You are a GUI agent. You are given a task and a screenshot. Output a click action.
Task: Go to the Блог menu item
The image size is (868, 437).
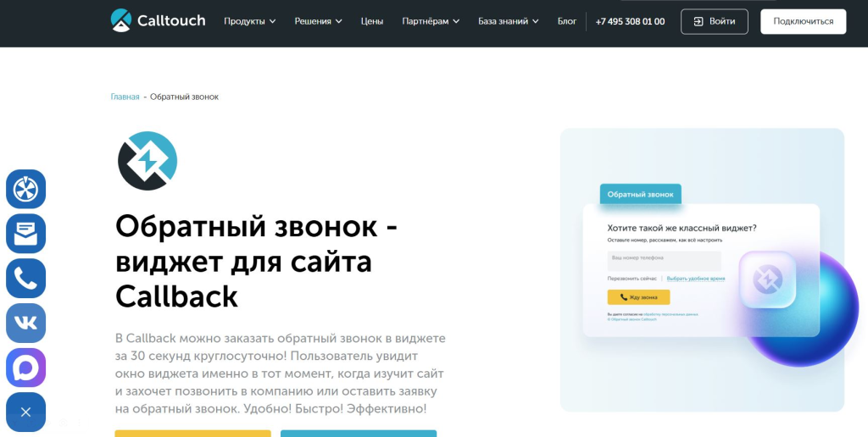click(567, 21)
